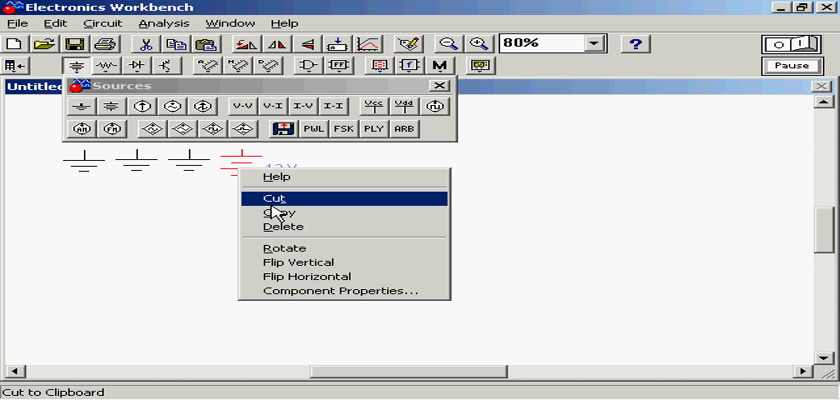Open the Logic Gates parts bin
Image resolution: width=840 pixels, height=400 pixels.
pyautogui.click(x=309, y=66)
